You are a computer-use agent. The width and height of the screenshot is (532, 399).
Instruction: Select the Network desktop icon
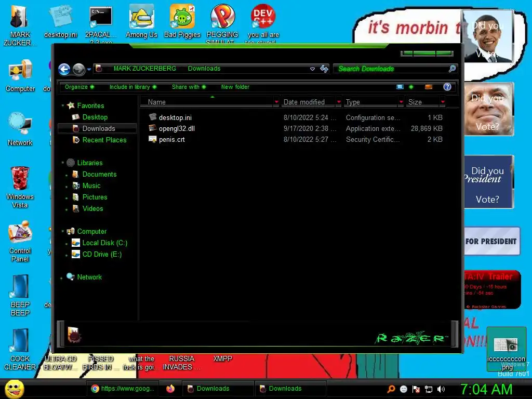pos(20,129)
